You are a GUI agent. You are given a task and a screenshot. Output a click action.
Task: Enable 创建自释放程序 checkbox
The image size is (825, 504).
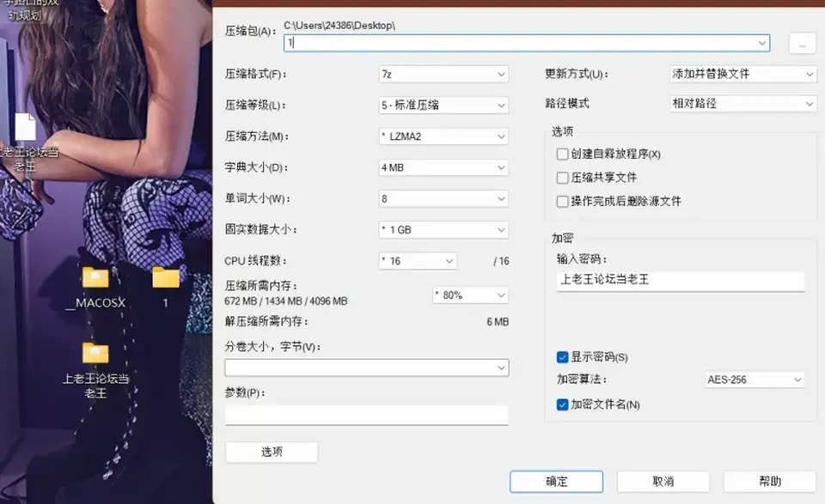tap(562, 154)
